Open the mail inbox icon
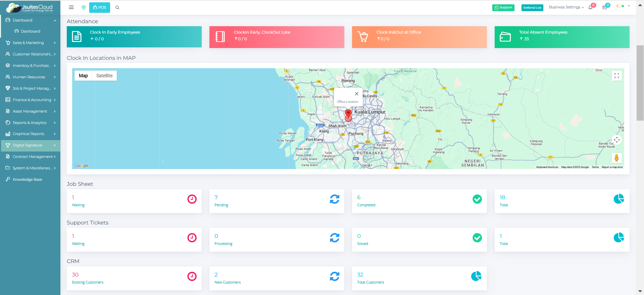This screenshot has height=295, width=644. (605, 7)
